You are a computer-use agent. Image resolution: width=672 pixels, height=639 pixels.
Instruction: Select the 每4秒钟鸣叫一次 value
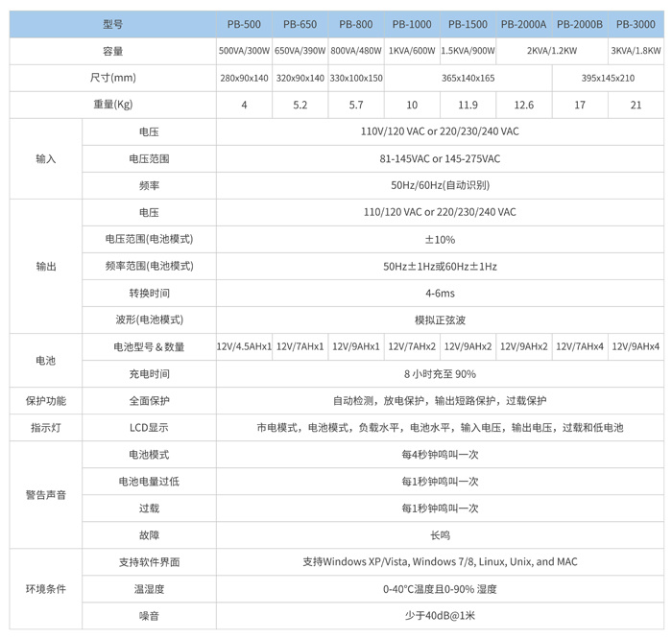440,455
